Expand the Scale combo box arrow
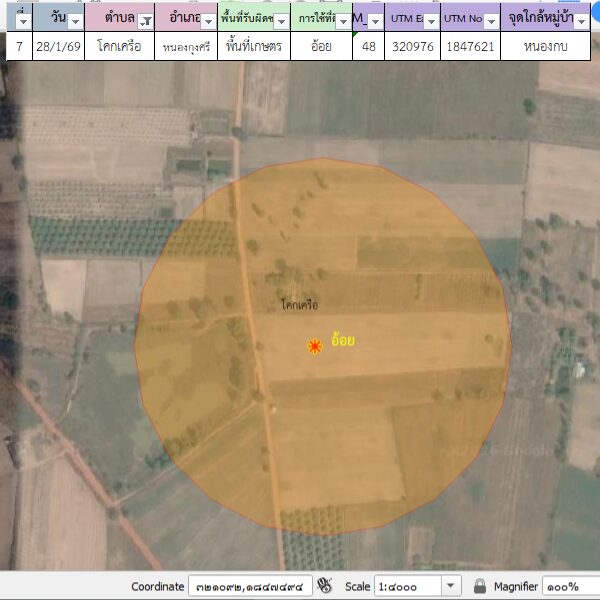 [x=450, y=585]
